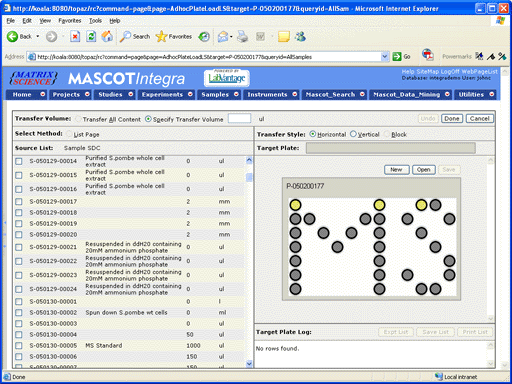Select Vertical transfer style

click(353, 134)
